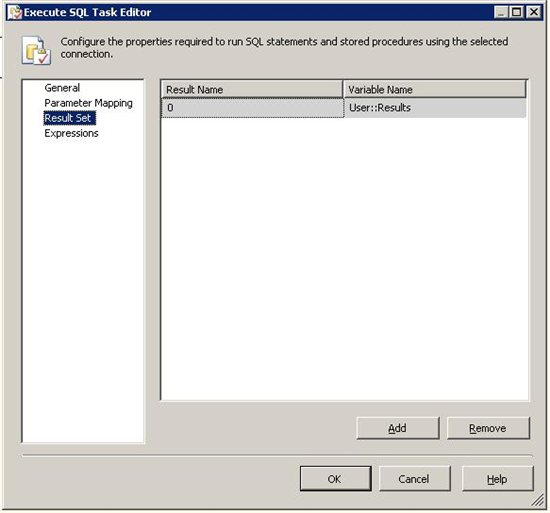Select the Result Set page
The image size is (550, 513).
[69, 118]
